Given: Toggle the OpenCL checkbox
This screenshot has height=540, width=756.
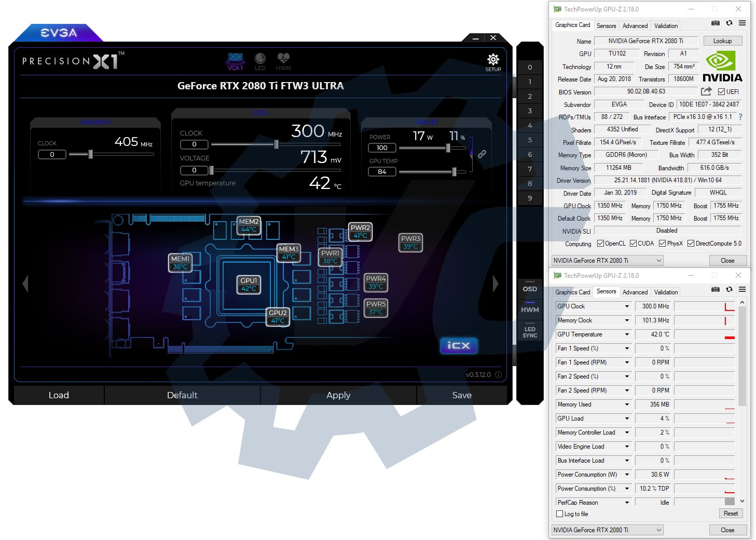Looking at the screenshot, I should pos(600,244).
